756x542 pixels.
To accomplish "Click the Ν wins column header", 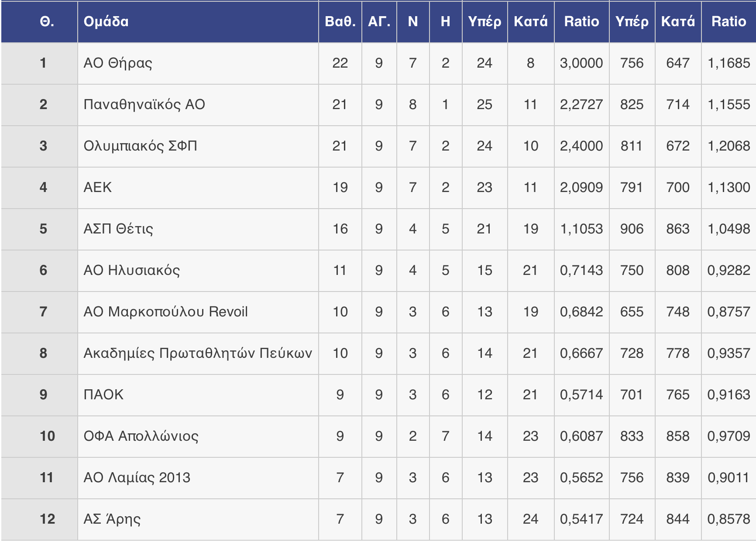I will 412,21.
